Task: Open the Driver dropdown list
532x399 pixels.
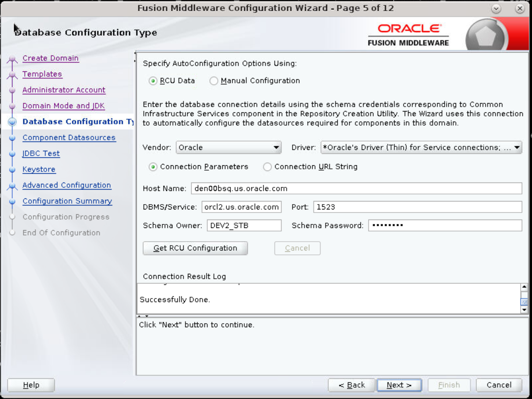Action: click(x=421, y=148)
